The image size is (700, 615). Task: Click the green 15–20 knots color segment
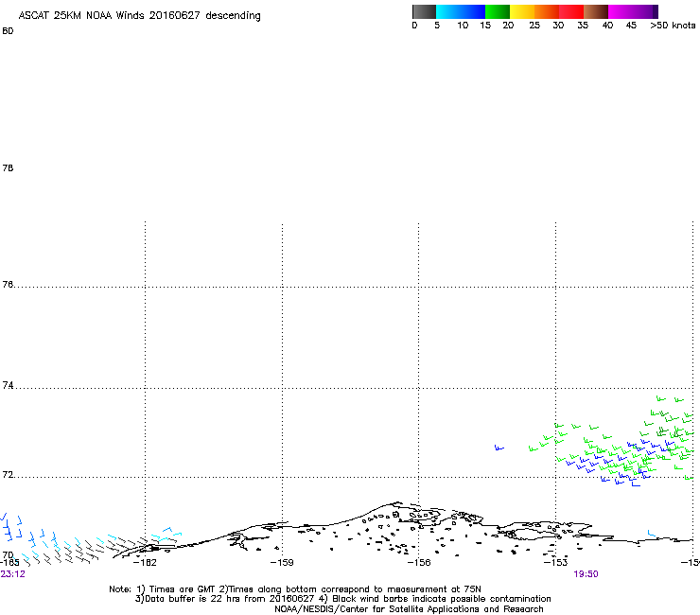pos(498,11)
